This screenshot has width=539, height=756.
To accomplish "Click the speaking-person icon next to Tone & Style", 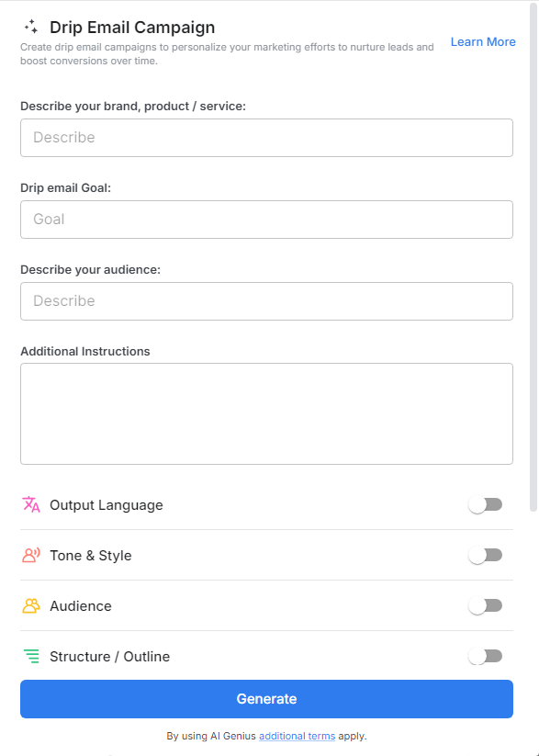I will (29, 555).
